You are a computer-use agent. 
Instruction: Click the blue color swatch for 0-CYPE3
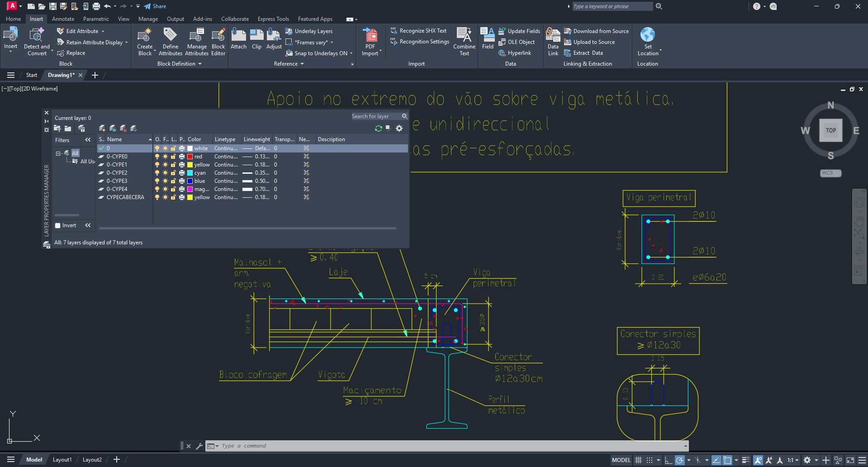click(190, 181)
